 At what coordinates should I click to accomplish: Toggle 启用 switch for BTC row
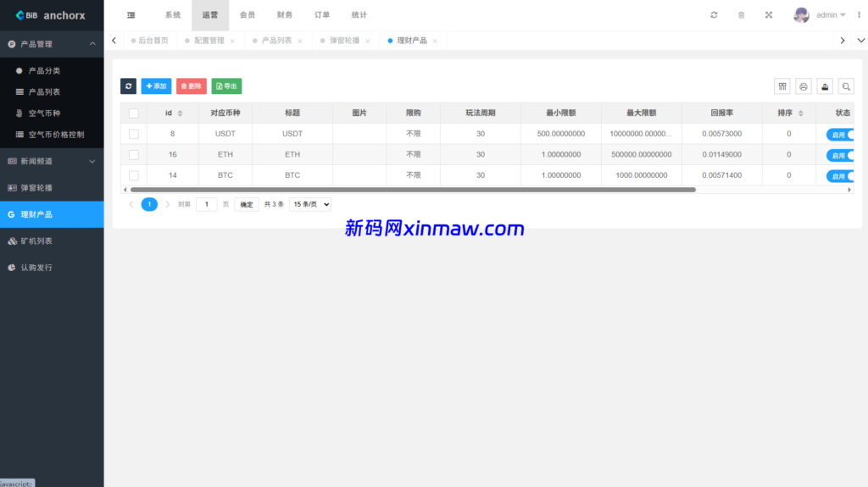(840, 176)
